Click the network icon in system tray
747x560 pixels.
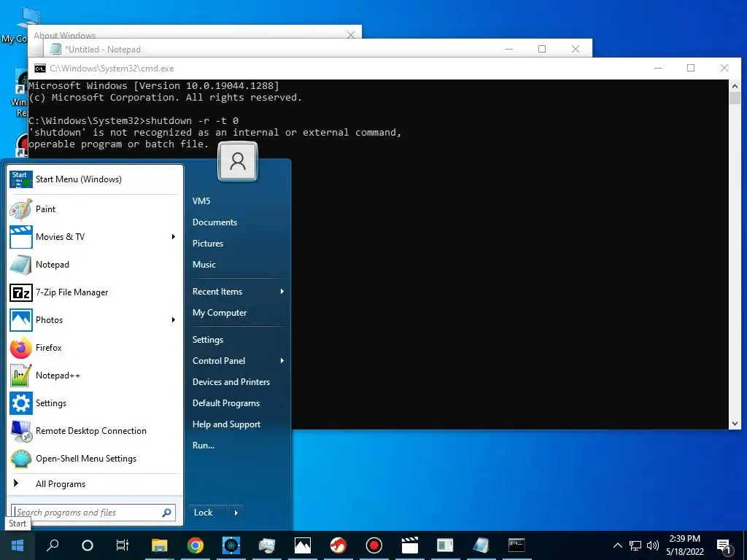tap(635, 545)
